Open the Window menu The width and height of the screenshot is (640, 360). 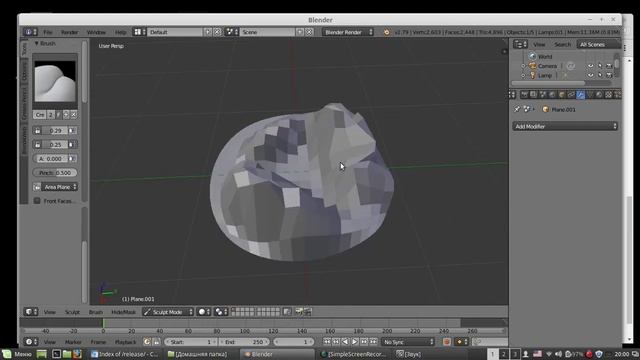[x=96, y=32]
